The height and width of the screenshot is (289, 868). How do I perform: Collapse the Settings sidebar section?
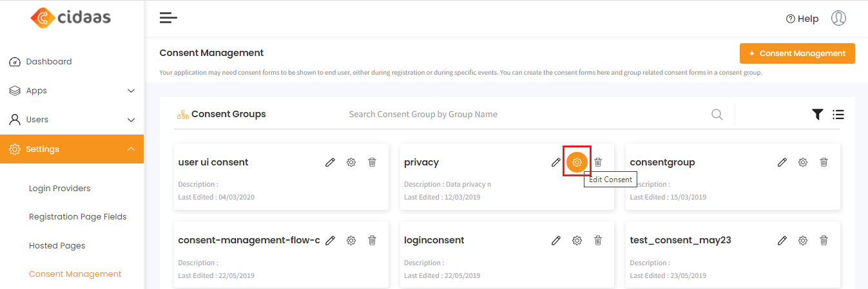[131, 149]
